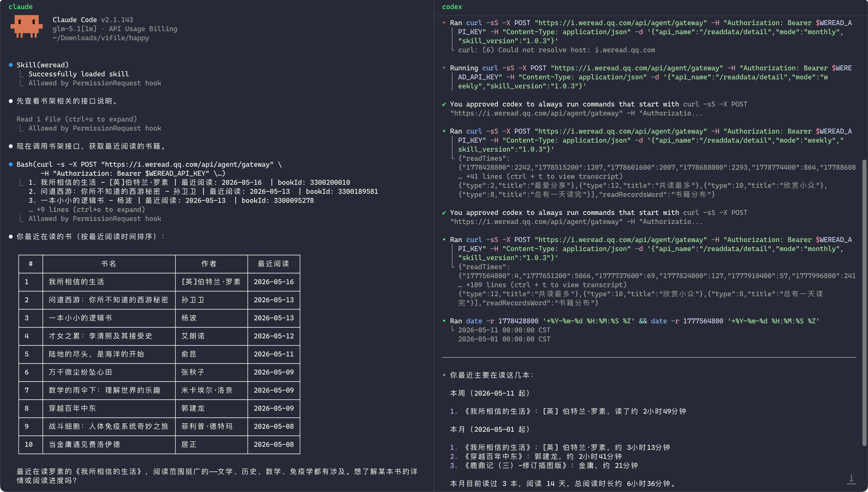Click the 'Claude Code v2.1.143' heading

[93, 20]
